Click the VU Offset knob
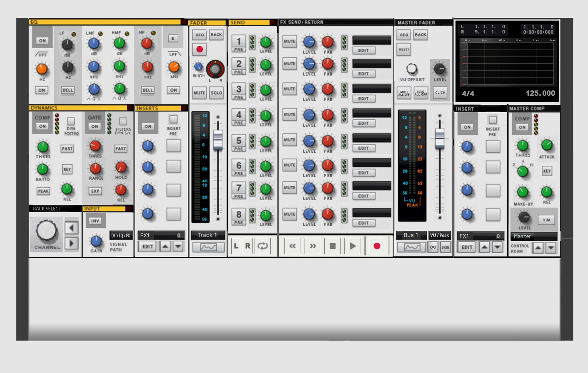The height and width of the screenshot is (373, 588). pos(412,69)
